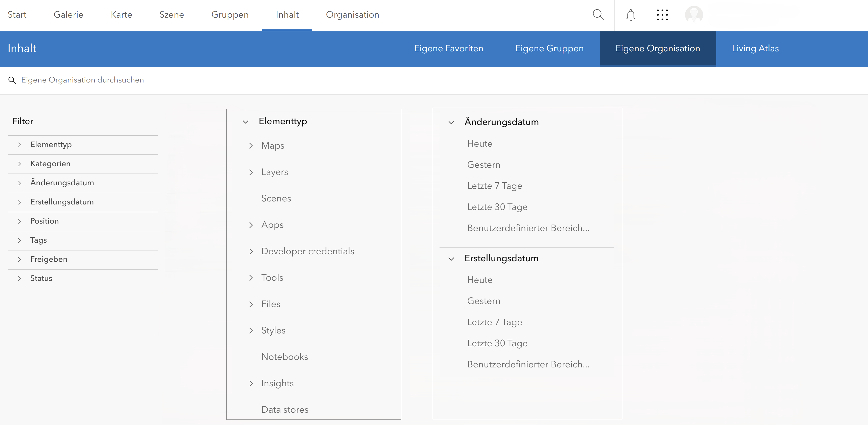The height and width of the screenshot is (425, 868).
Task: Open Benutzerdefinierter Bereich under Erstellungsdatum
Action: pos(528,365)
